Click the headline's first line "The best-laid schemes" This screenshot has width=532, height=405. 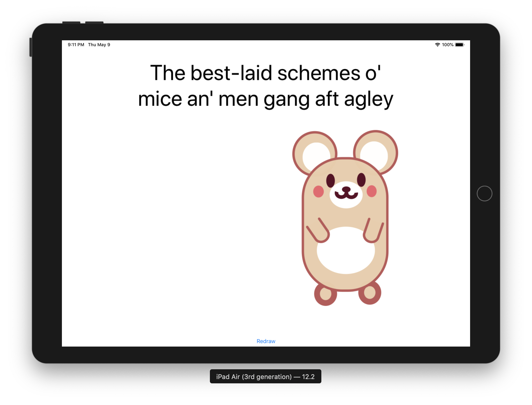click(265, 73)
